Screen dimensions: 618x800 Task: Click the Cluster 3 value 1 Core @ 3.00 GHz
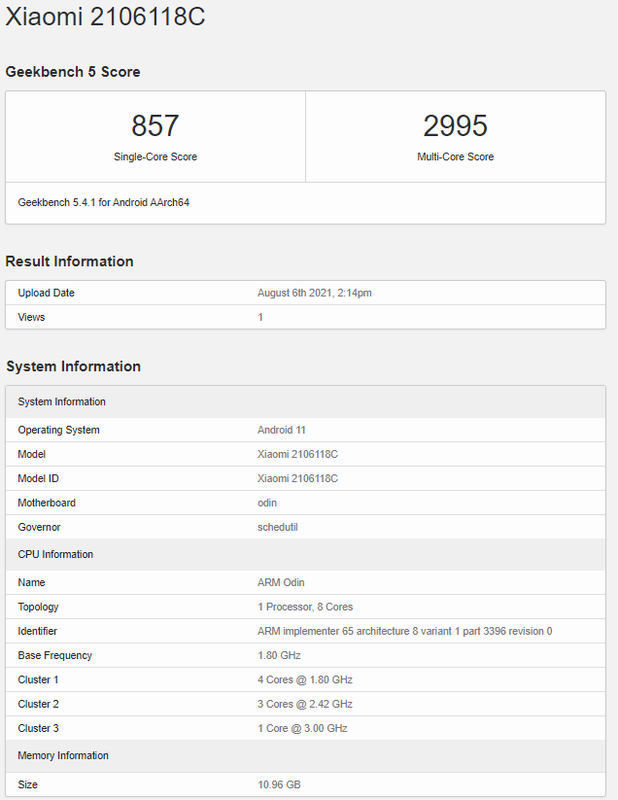[x=302, y=728]
